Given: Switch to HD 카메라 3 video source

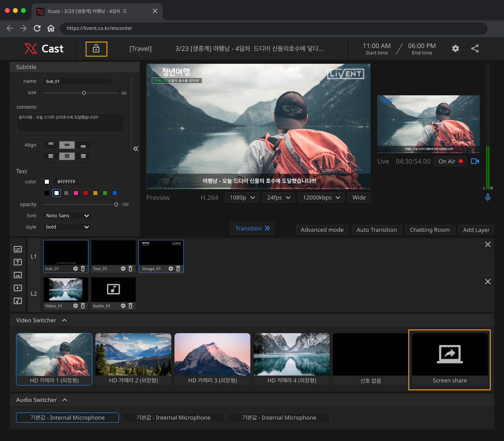Looking at the screenshot, I should click(212, 359).
